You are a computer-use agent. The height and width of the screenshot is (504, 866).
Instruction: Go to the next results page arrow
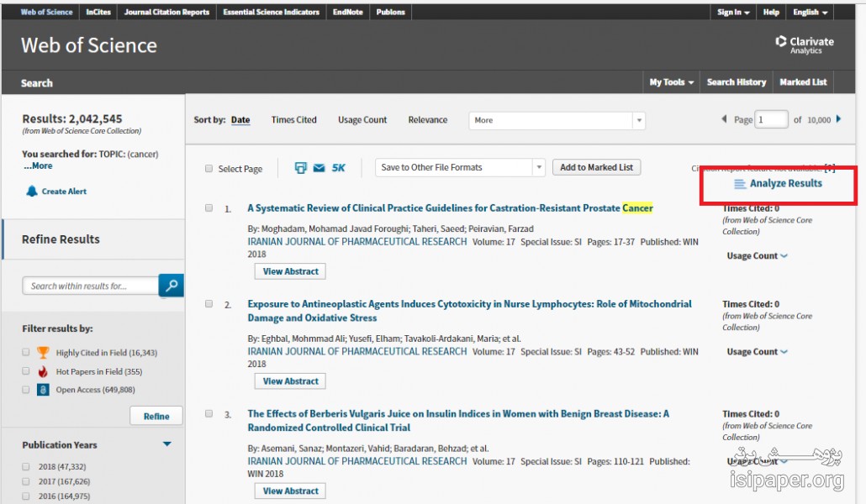(x=838, y=119)
